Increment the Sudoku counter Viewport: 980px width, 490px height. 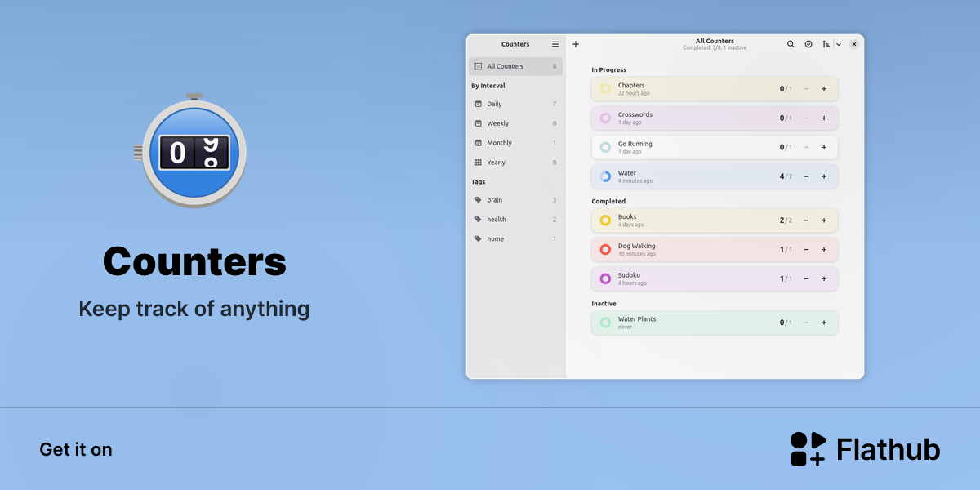click(824, 278)
